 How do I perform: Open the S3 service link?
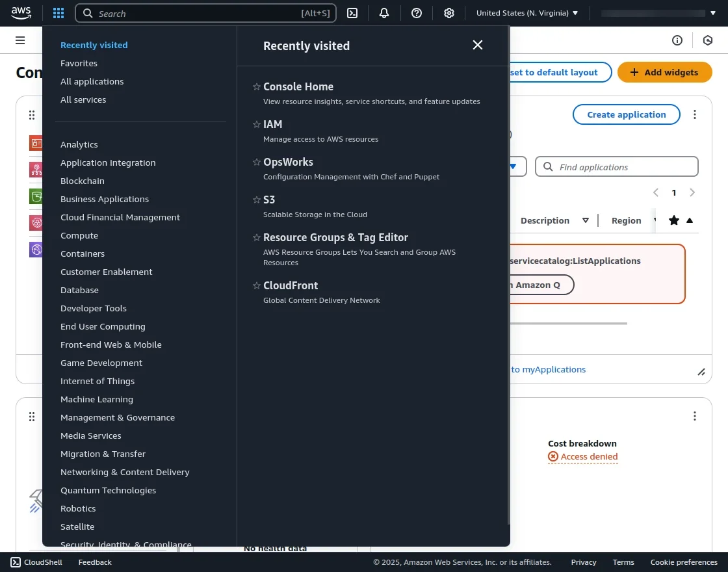pos(269,200)
